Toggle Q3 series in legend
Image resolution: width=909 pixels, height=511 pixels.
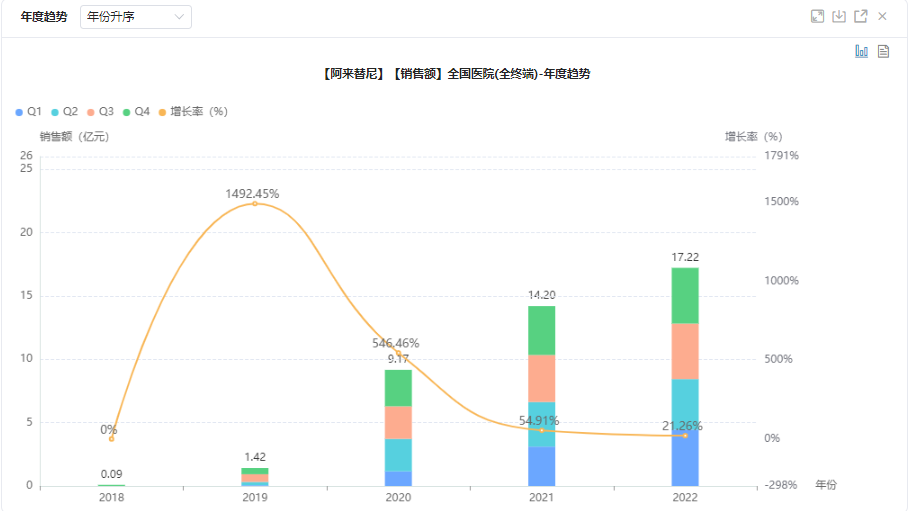tap(100, 111)
